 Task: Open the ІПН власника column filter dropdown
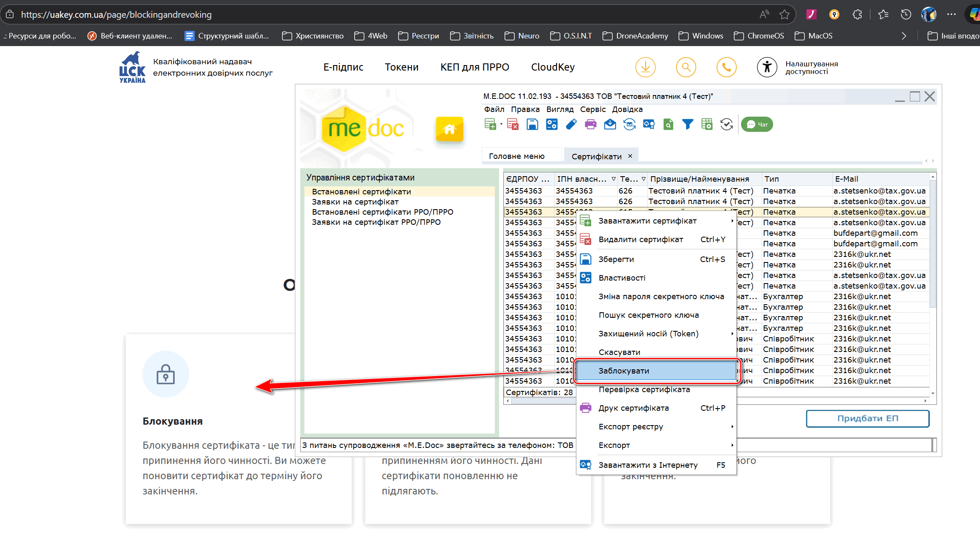614,179
